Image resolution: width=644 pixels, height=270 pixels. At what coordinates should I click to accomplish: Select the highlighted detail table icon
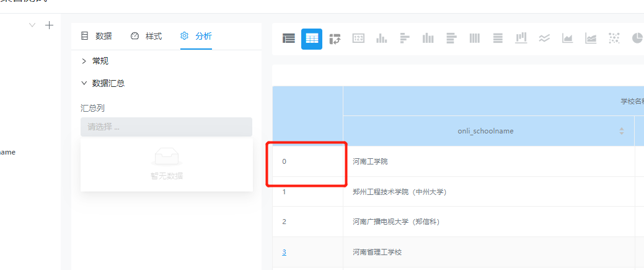coord(312,38)
